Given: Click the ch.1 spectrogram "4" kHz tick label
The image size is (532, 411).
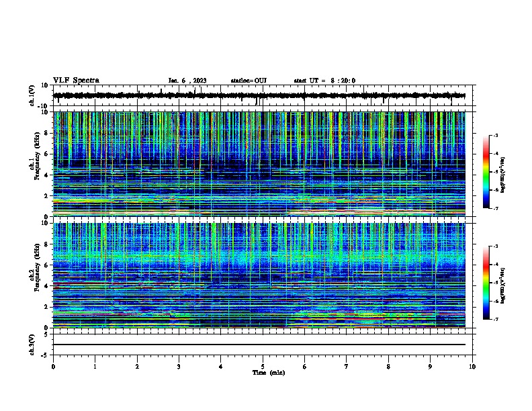Looking at the screenshot, I should point(47,175).
